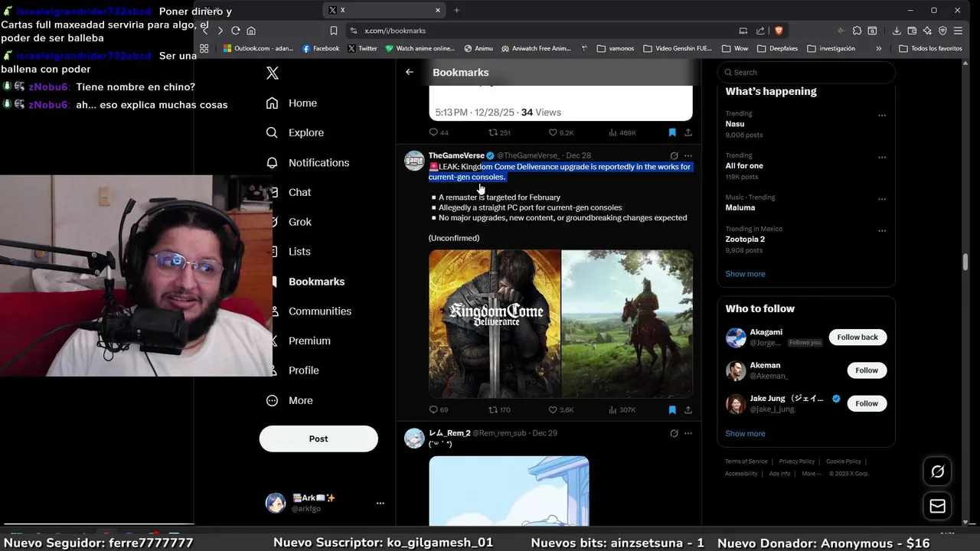This screenshot has height=551, width=980.
Task: Reload the page in the browser
Action: 235,31
